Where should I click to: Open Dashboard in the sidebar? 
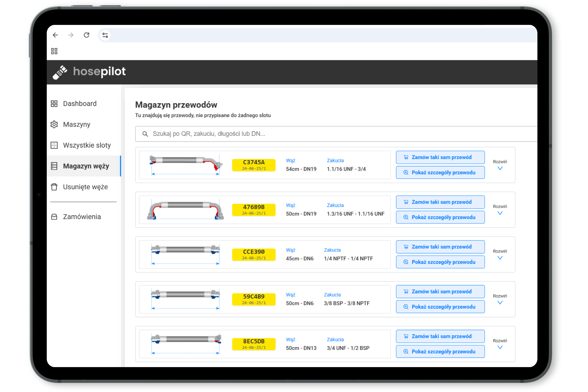[x=80, y=104]
